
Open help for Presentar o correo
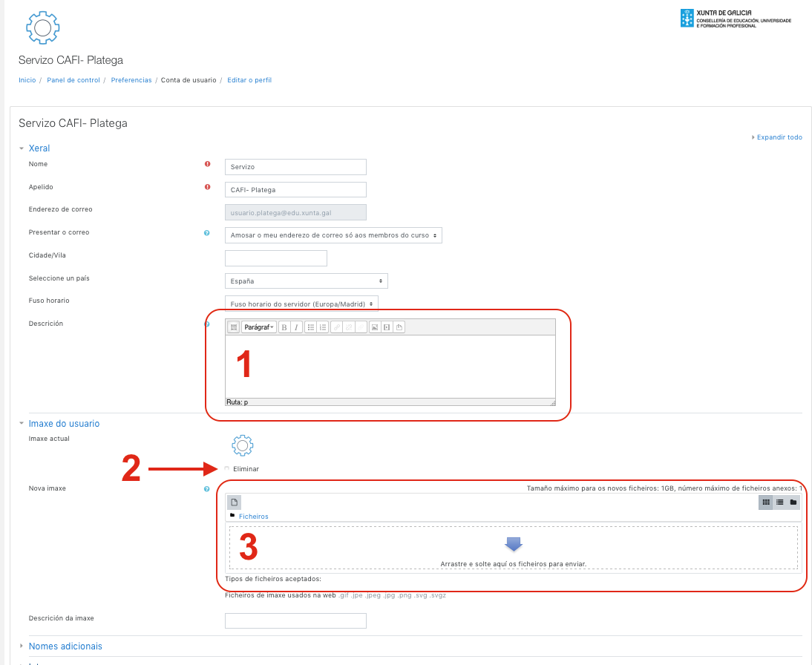click(207, 232)
